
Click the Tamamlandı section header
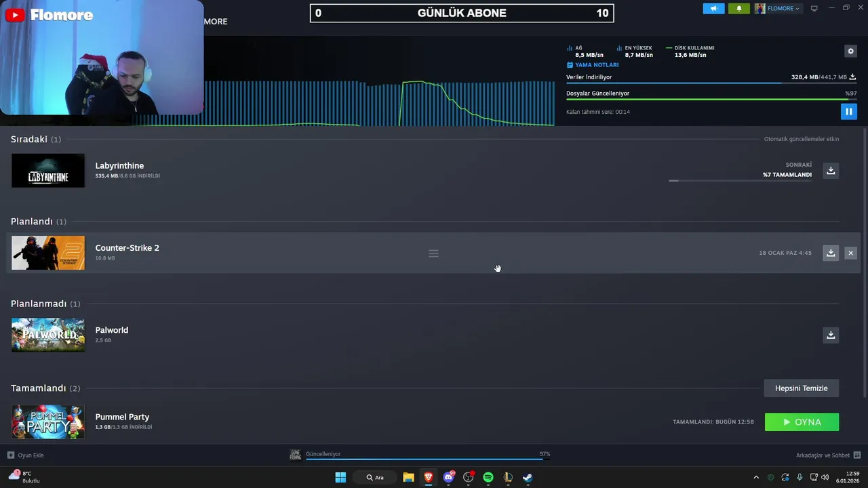point(45,388)
